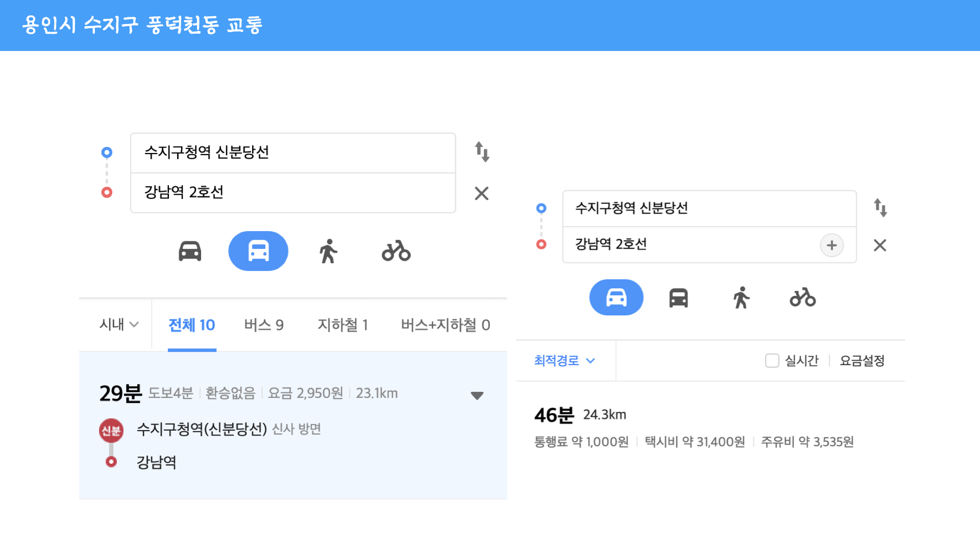Screen dimensions: 980x551
Task: Add waypoint with plus button
Action: point(831,245)
